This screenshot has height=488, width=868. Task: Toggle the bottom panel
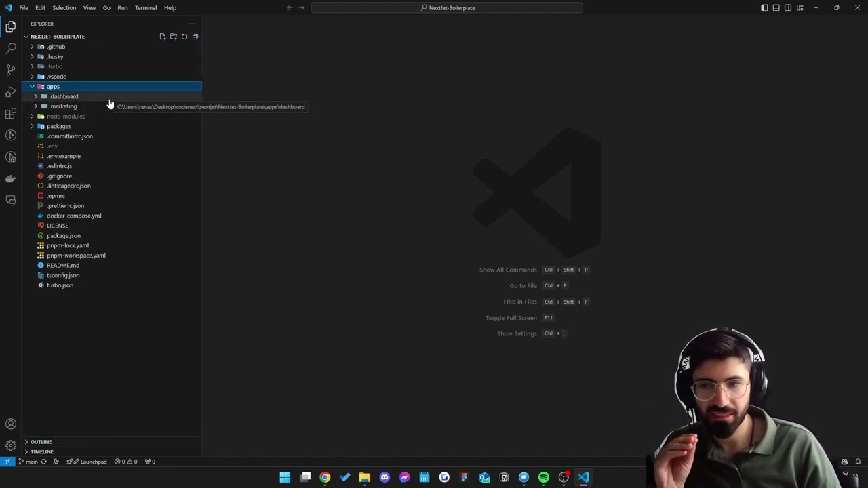(x=776, y=8)
